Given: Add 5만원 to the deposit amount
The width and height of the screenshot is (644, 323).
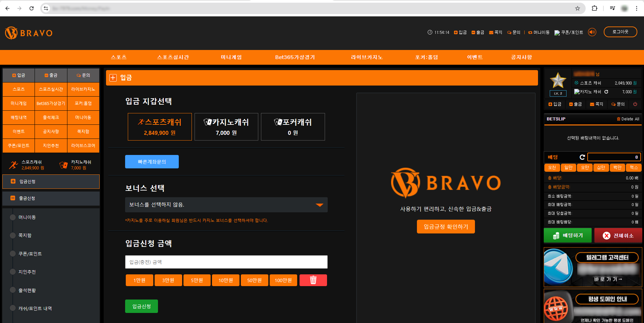Looking at the screenshot, I should 197,280.
